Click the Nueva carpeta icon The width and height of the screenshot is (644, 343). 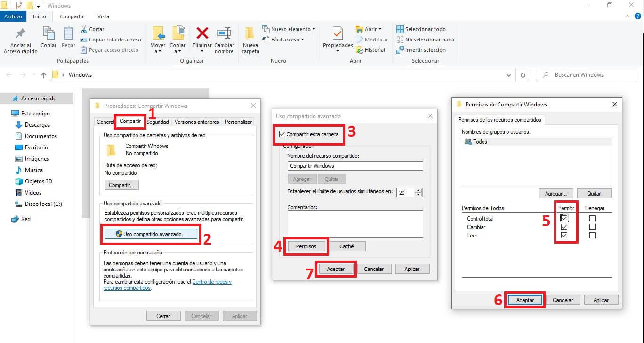250,33
